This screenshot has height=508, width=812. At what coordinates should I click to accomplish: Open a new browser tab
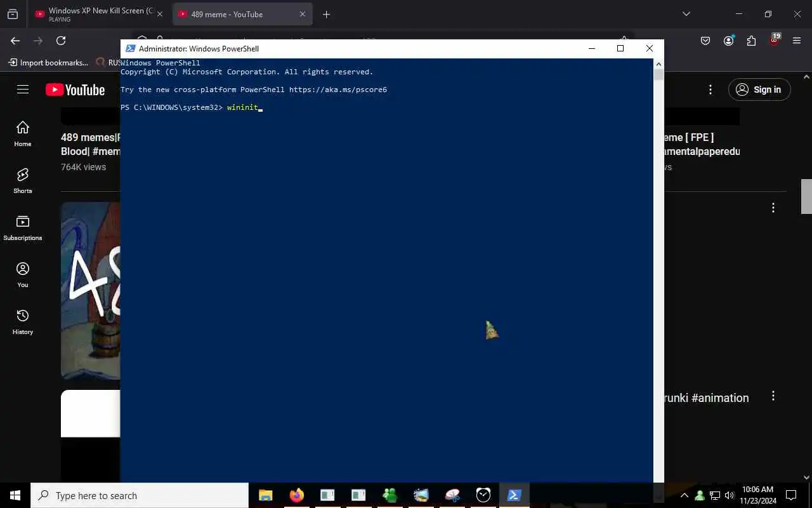coord(326,14)
